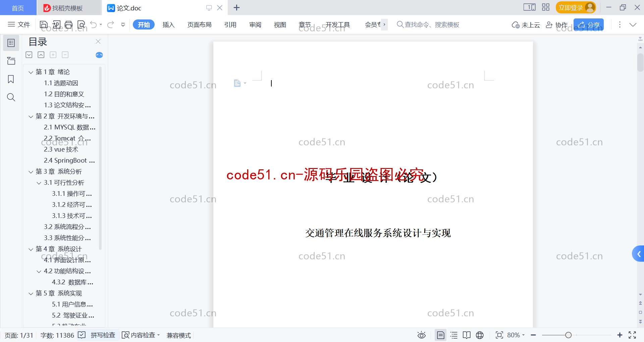Close the 目录 panel

98,41
